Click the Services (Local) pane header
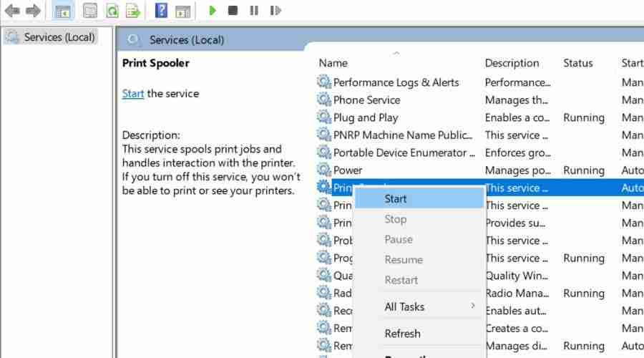Image resolution: width=644 pixels, height=358 pixels. pyautogui.click(x=187, y=40)
